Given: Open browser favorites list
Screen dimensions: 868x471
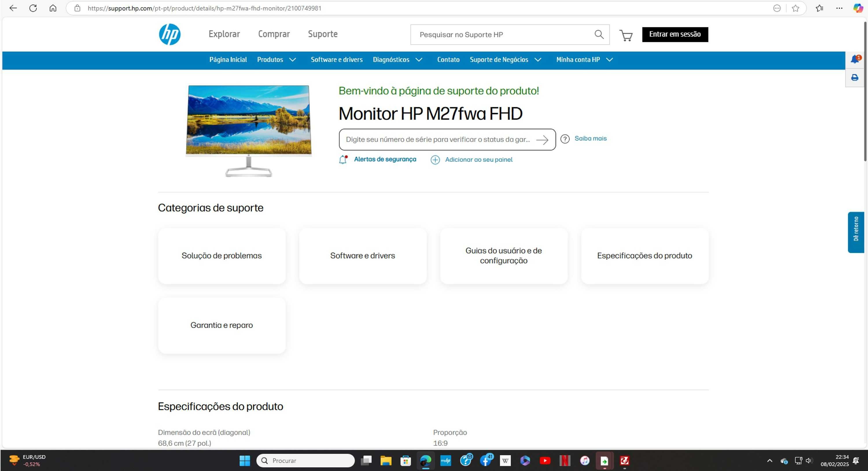Looking at the screenshot, I should click(819, 8).
